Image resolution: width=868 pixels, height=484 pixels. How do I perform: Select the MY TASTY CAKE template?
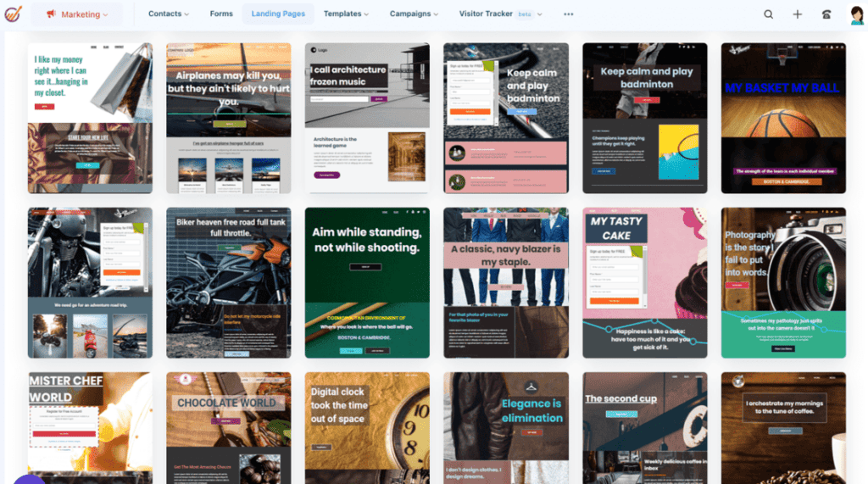click(644, 282)
